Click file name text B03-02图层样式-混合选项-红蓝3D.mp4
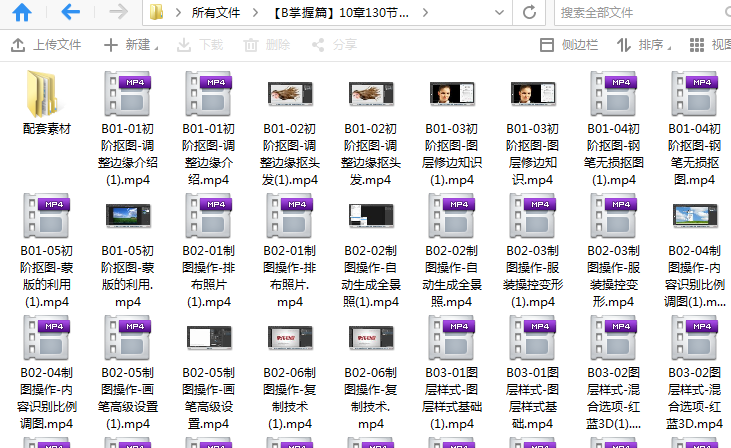The height and width of the screenshot is (448, 731). point(695,398)
